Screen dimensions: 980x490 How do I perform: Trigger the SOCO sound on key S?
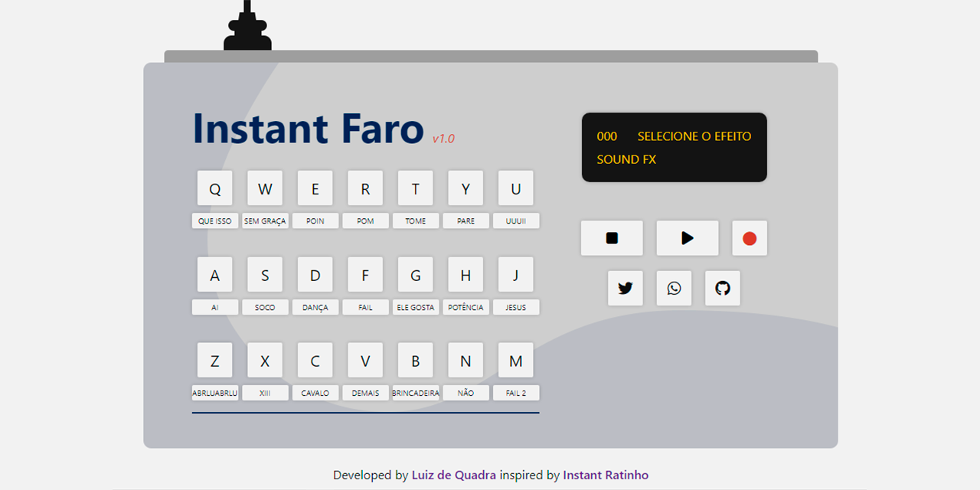(x=265, y=274)
